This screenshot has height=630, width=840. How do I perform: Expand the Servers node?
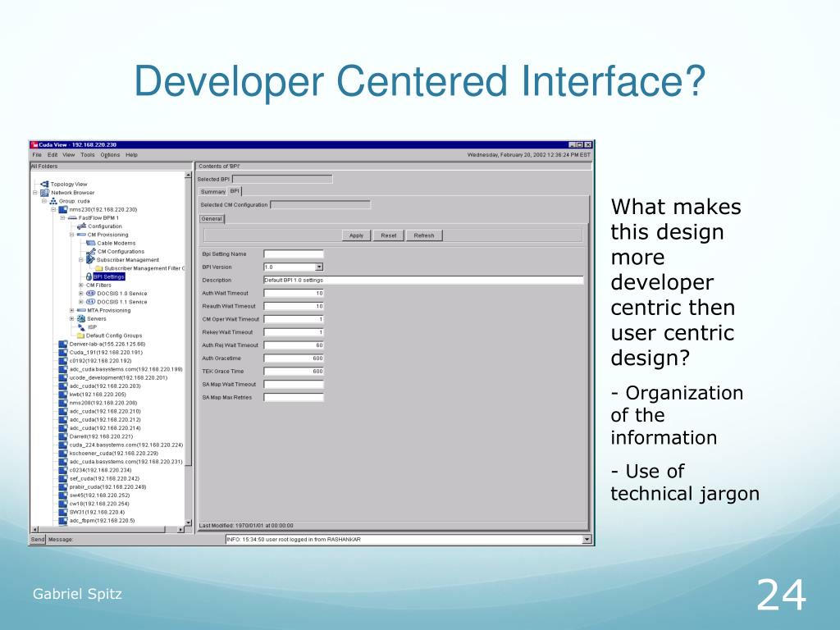tap(72, 319)
